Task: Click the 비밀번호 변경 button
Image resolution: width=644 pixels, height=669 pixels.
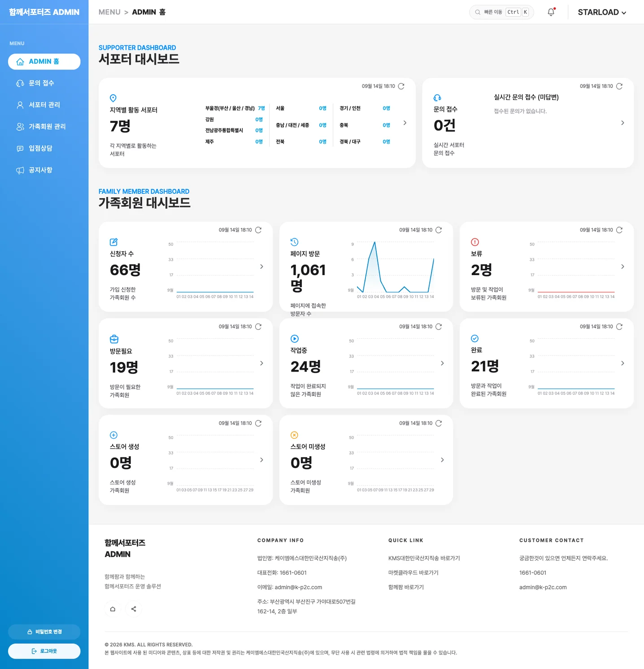Action: [44, 632]
